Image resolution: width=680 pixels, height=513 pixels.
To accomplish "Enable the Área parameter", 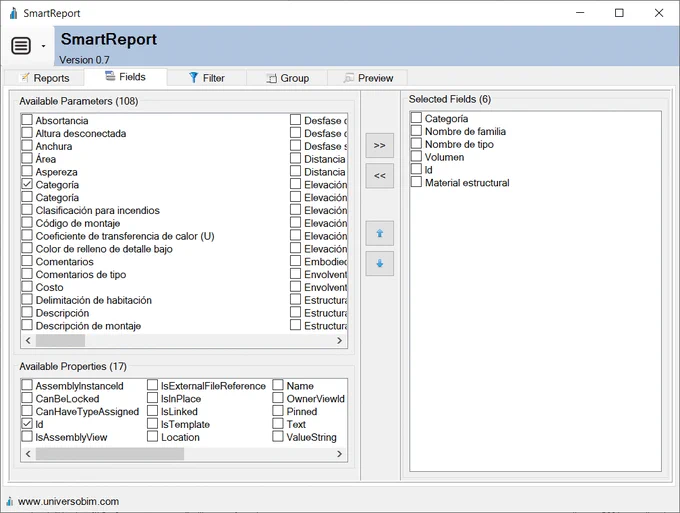I will (27, 158).
